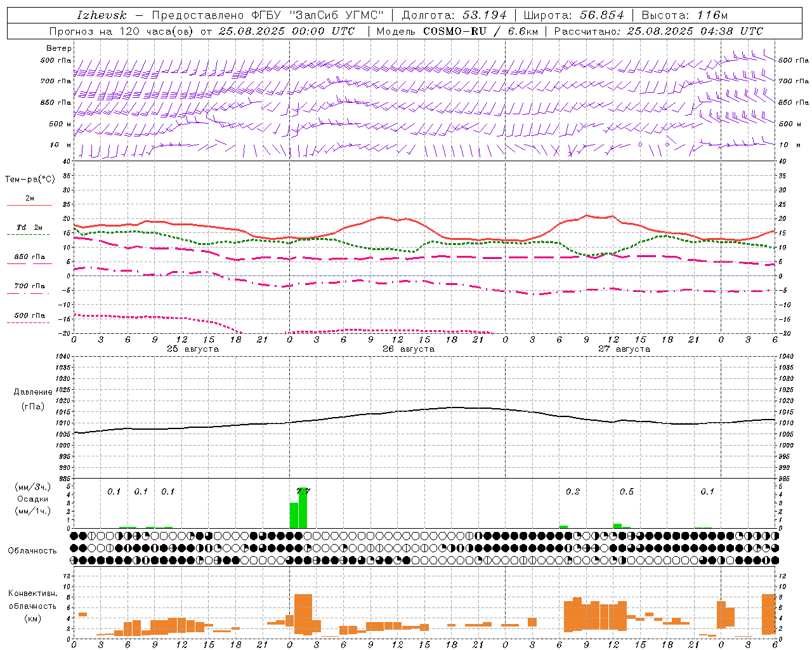812x650 pixels.
Task: Click the tallest green precipitation bar
Action: (303, 508)
